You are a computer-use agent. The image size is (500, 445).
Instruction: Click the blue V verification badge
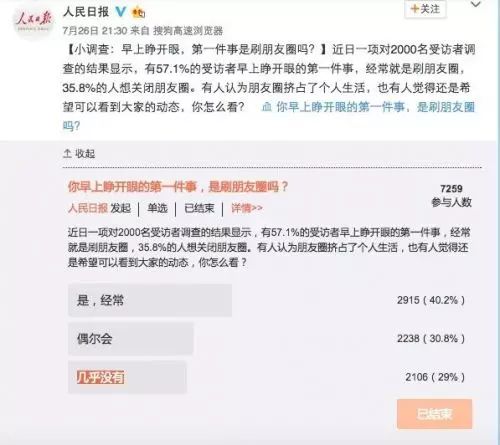pyautogui.click(x=121, y=12)
